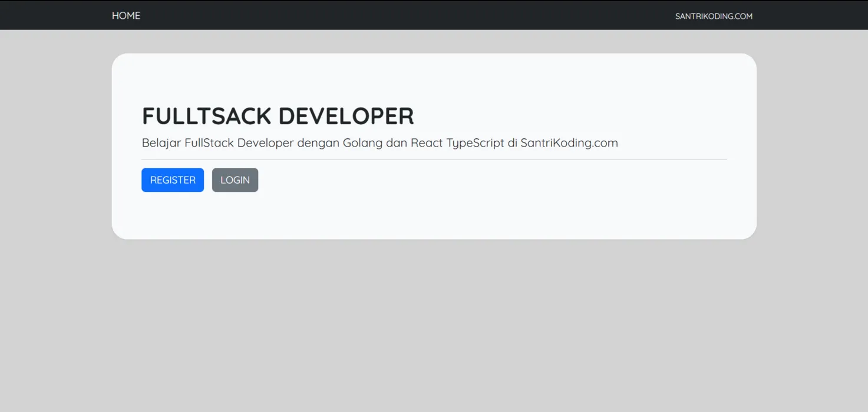Select the FULLTSACK DEVELOPER heading

[x=278, y=116]
